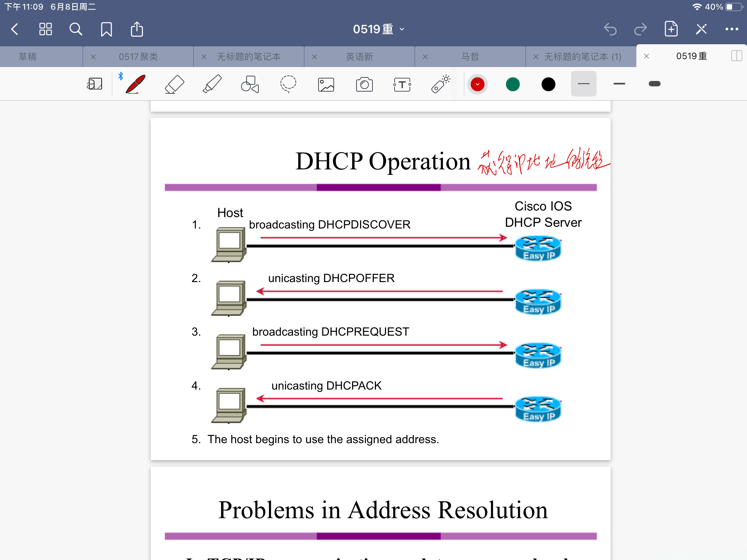The image size is (747, 560).
Task: Go back with the chevron button
Action: pyautogui.click(x=15, y=29)
